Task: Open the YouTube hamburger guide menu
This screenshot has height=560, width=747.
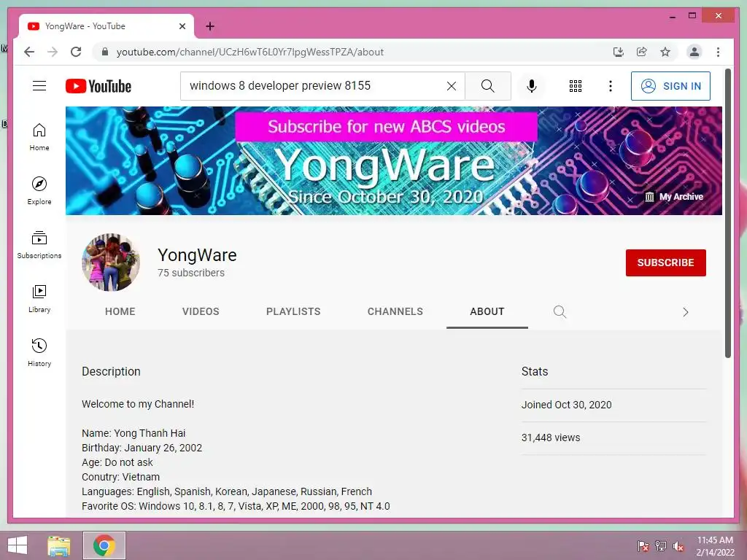Action: tap(39, 86)
